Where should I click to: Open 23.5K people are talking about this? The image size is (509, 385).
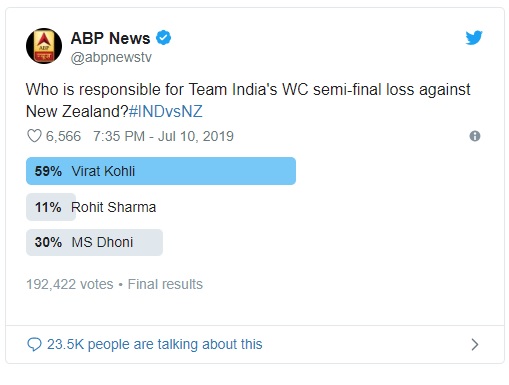click(x=155, y=344)
